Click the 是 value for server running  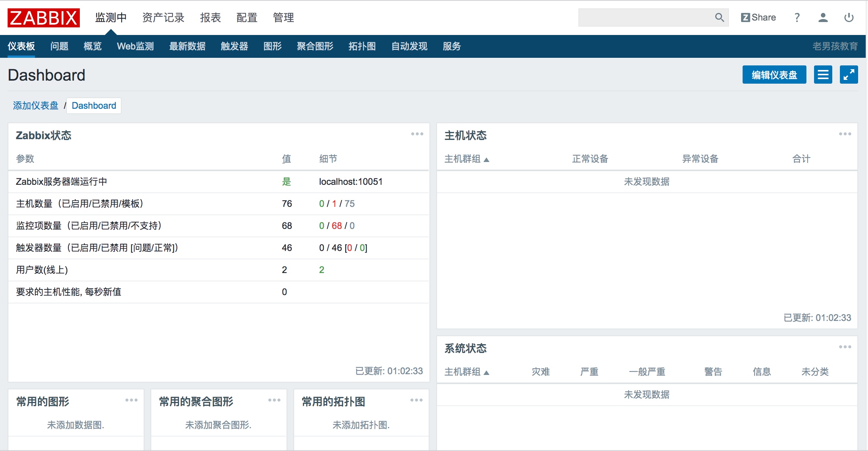[x=287, y=182]
